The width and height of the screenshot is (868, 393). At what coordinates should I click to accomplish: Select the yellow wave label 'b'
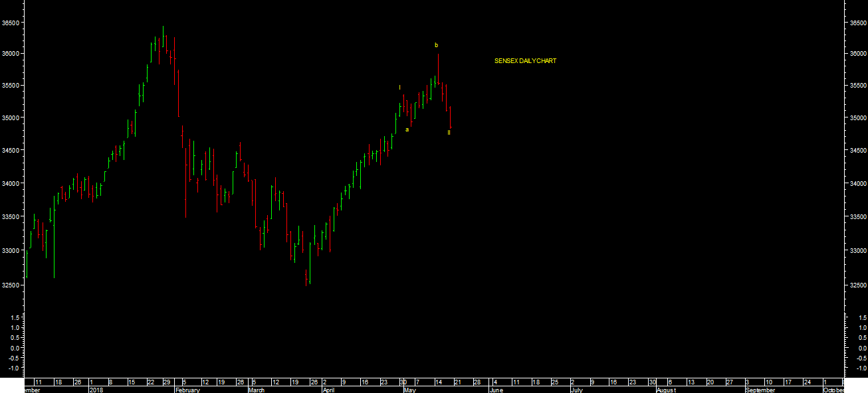[x=437, y=45]
